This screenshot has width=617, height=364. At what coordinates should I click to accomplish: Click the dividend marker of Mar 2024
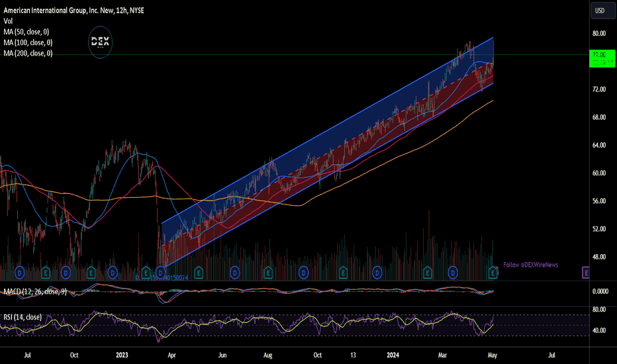point(453,272)
